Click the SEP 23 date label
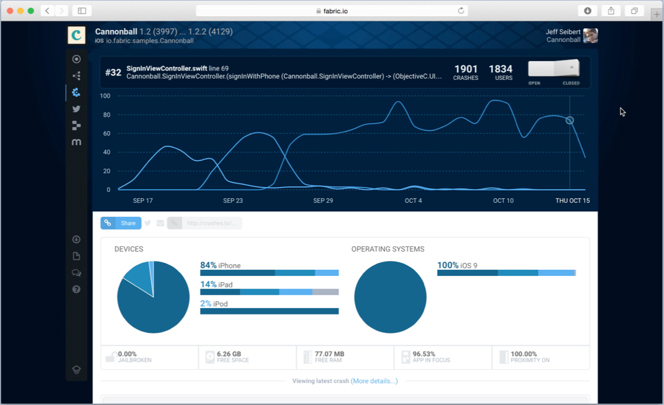The height and width of the screenshot is (405, 664). coord(233,200)
